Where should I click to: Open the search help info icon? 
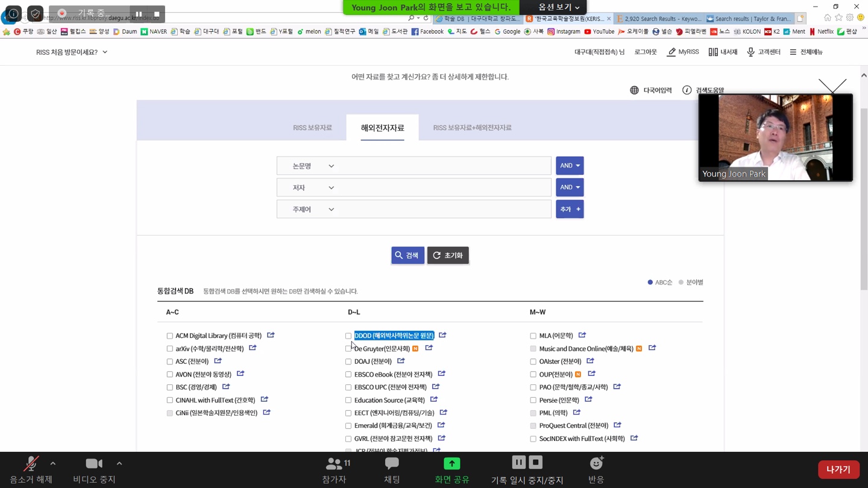point(687,90)
